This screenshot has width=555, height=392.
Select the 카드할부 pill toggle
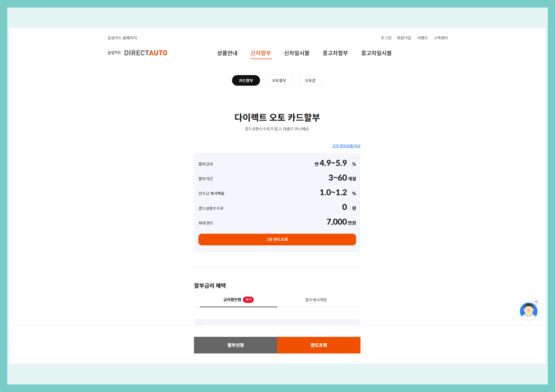[x=246, y=80]
